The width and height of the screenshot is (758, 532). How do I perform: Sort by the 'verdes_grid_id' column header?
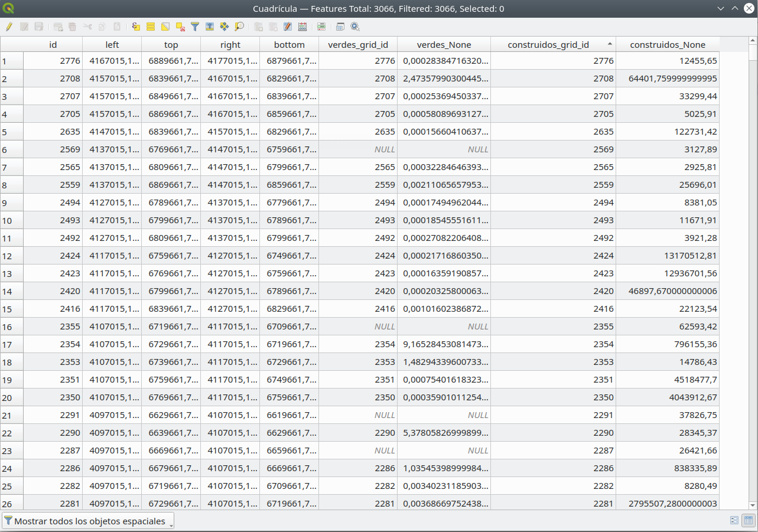[x=358, y=45]
